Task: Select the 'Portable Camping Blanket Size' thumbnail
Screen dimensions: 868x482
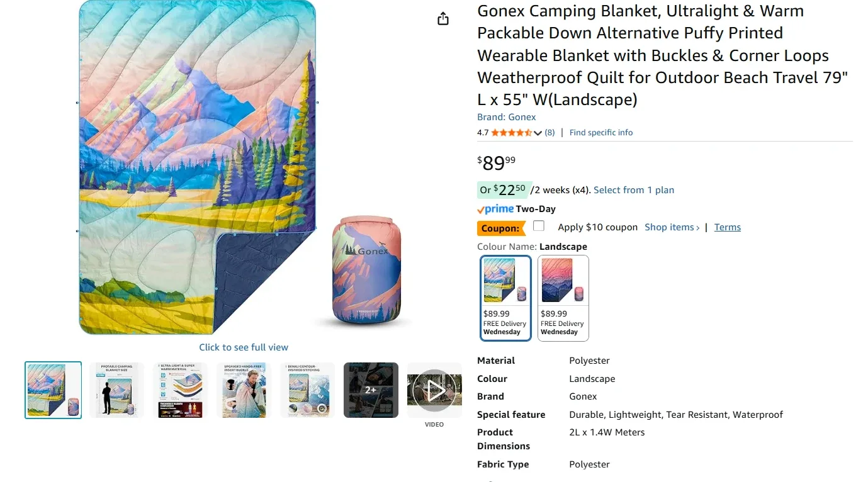Action: tap(116, 390)
